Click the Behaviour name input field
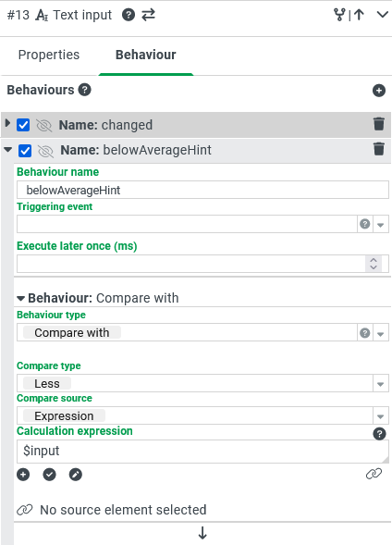Viewport: 392px width, 545px height. pos(202,190)
